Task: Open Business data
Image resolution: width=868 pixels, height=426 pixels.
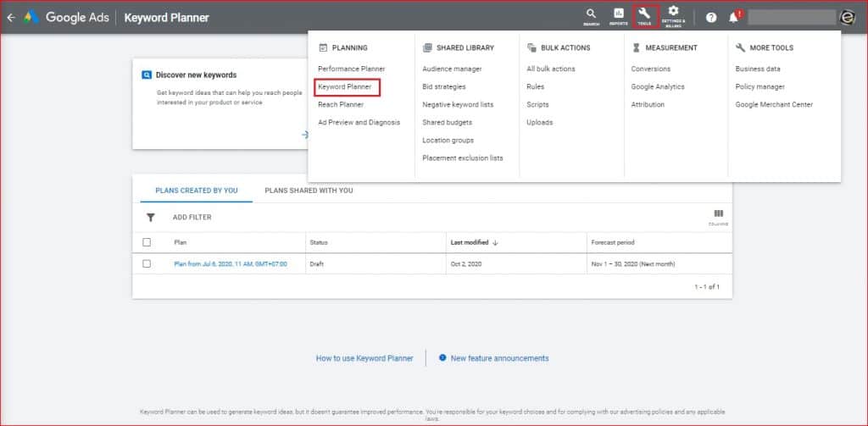Action: click(x=758, y=69)
